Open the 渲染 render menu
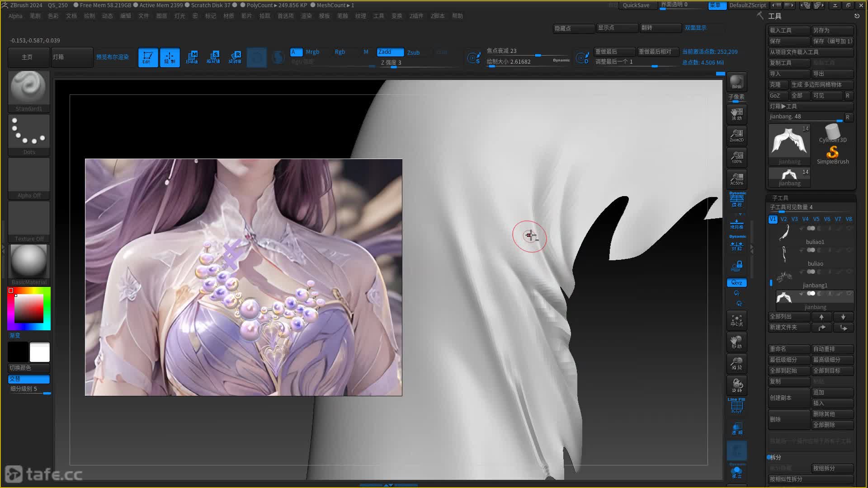This screenshot has height=488, width=868. (x=307, y=16)
